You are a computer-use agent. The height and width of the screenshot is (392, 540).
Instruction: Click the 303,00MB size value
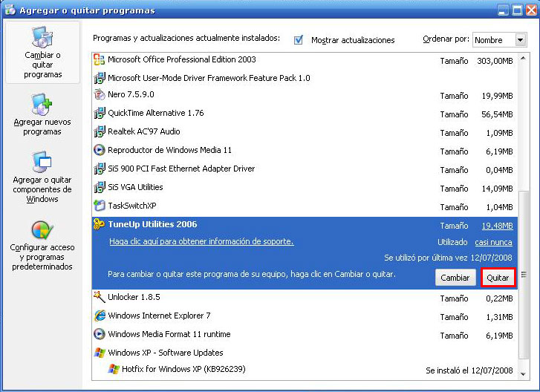(x=495, y=62)
